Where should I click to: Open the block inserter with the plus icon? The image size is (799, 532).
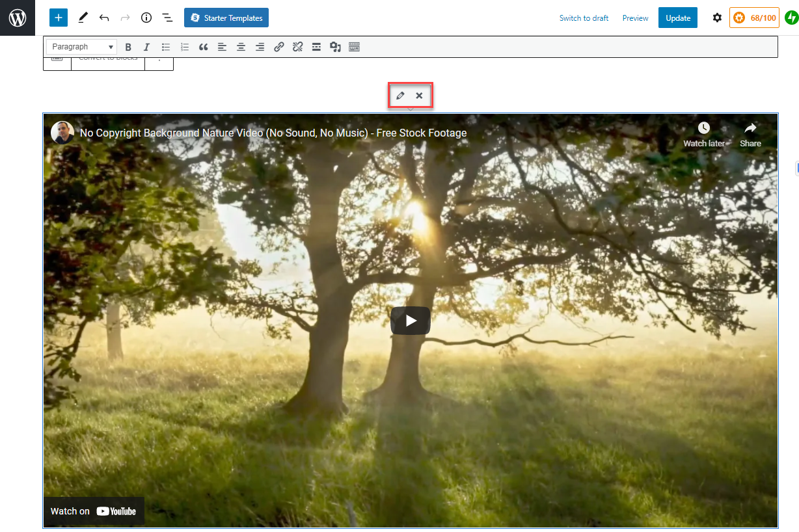[58, 18]
